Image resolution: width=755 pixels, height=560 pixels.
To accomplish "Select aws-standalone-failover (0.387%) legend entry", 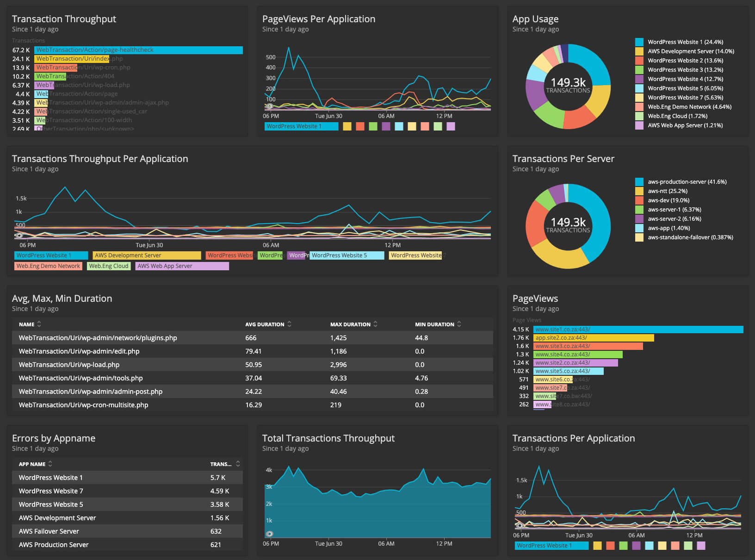I will [690, 237].
